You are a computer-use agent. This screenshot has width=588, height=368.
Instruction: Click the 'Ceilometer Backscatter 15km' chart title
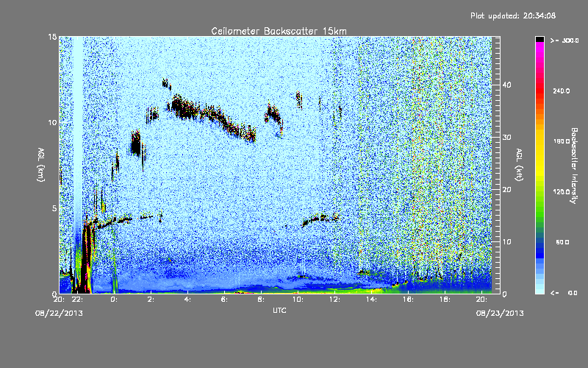click(x=279, y=31)
